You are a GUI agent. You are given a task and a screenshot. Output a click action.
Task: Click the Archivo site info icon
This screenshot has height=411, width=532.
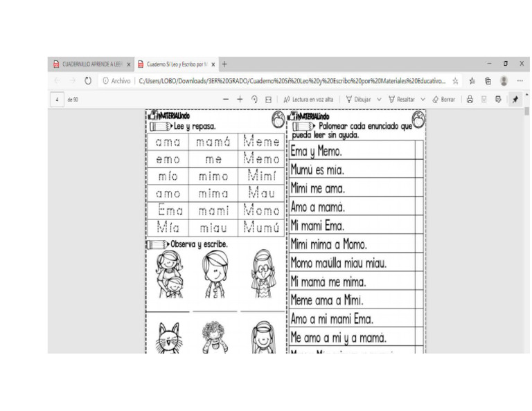[105, 81]
